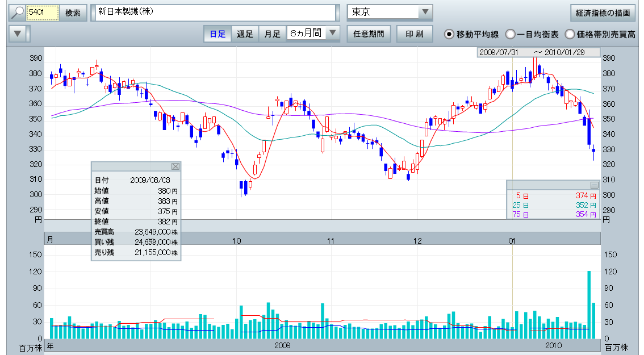644x355 pixels.
Task: Close the daily price detail popup
Action: [x=175, y=166]
